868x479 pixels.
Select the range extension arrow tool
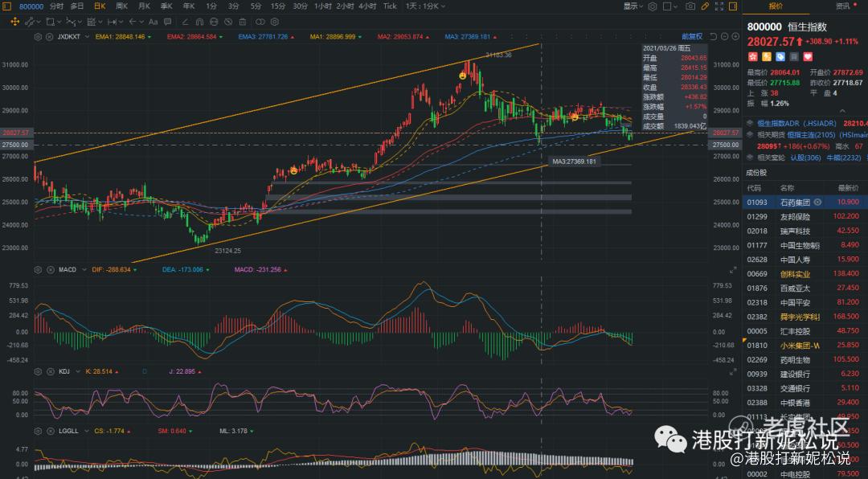pyautogui.click(x=113, y=22)
